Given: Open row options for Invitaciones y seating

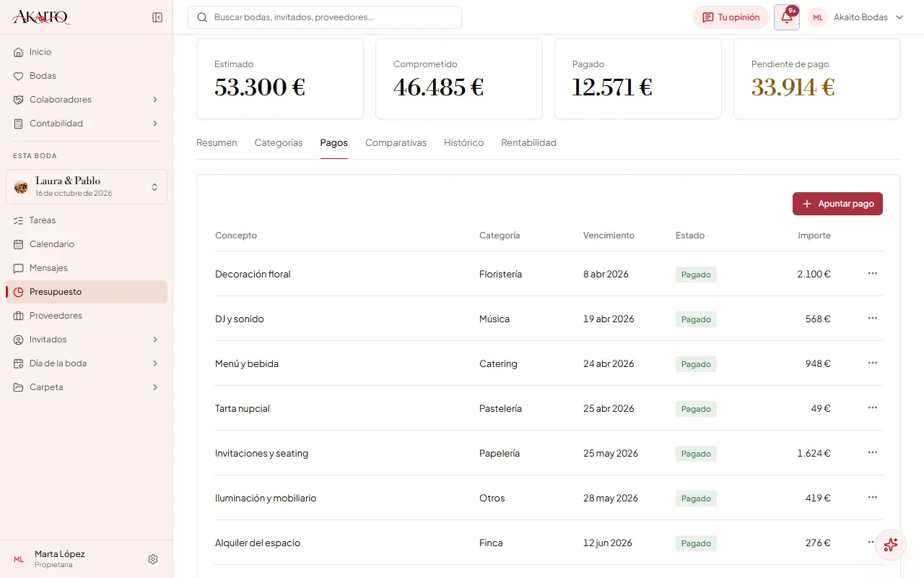Looking at the screenshot, I should (873, 452).
